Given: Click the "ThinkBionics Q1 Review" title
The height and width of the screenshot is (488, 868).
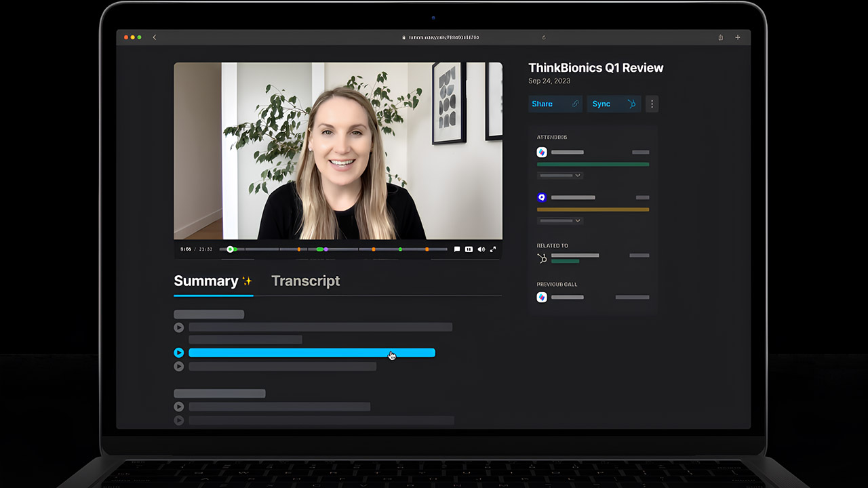Looking at the screenshot, I should point(596,68).
